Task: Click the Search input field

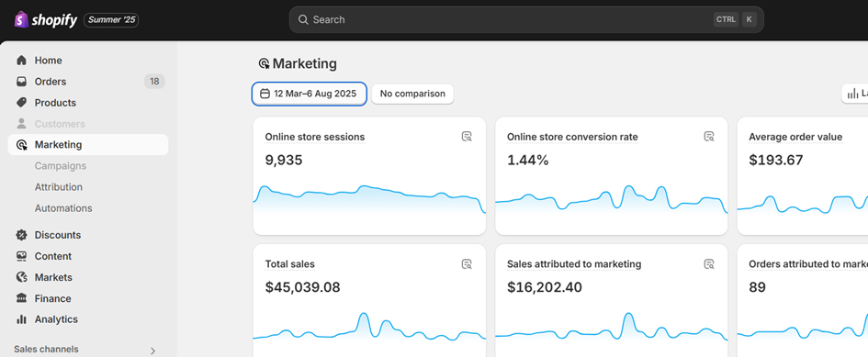Action: click(x=526, y=19)
